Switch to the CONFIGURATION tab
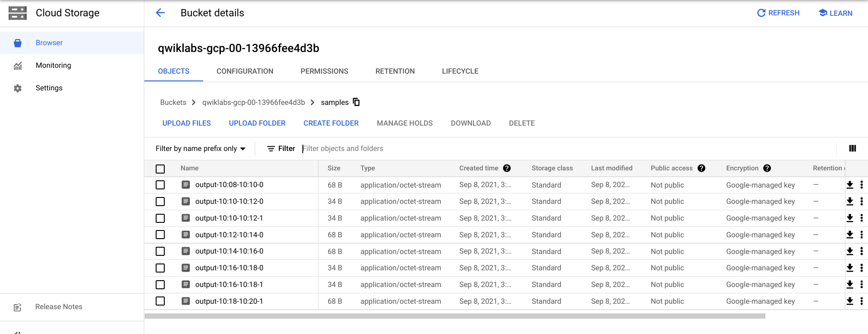Screen dimensions: 868x334 point(245,71)
